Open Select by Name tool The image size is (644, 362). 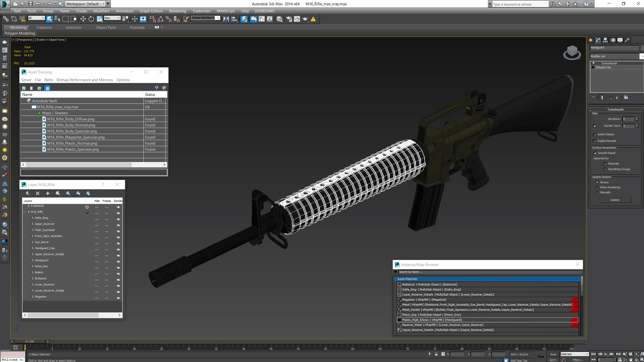coord(57,19)
